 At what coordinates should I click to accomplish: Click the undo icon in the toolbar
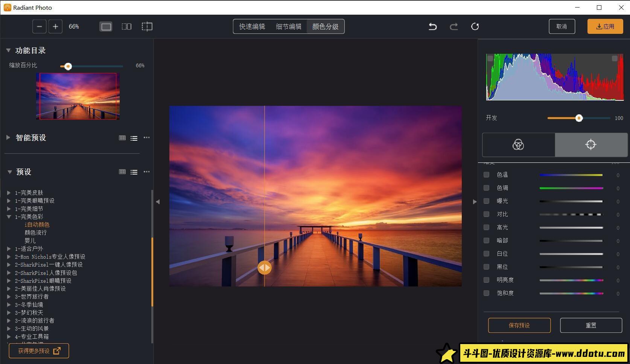432,26
